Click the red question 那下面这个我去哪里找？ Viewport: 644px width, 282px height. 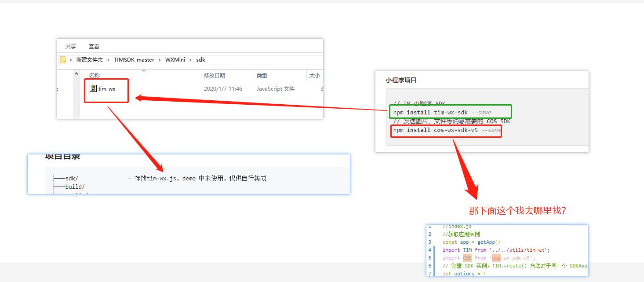(517, 210)
